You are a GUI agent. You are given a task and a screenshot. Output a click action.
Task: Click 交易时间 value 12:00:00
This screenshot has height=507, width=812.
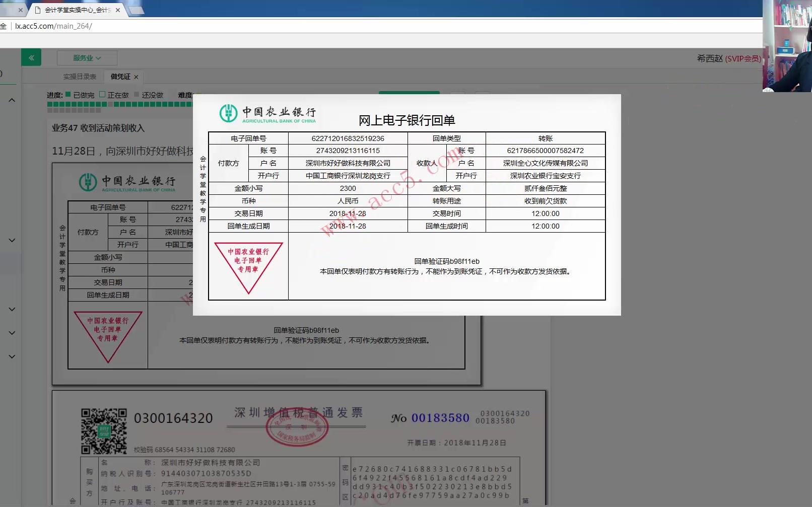[x=546, y=213]
